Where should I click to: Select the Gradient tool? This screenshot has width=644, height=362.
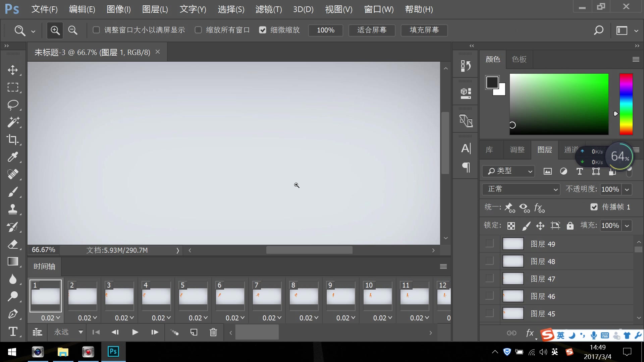pos(13,262)
